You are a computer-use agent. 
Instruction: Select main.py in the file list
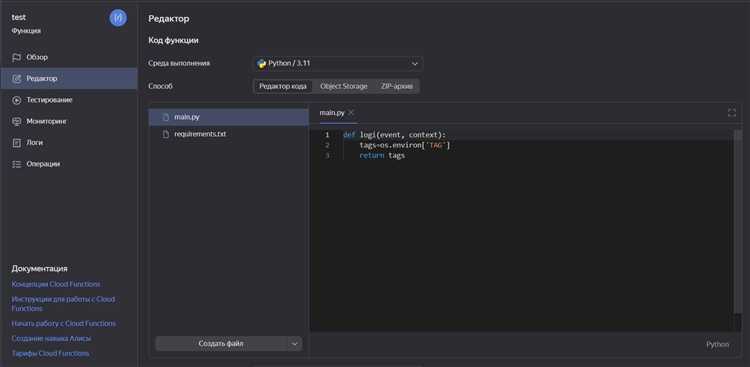tap(229, 117)
